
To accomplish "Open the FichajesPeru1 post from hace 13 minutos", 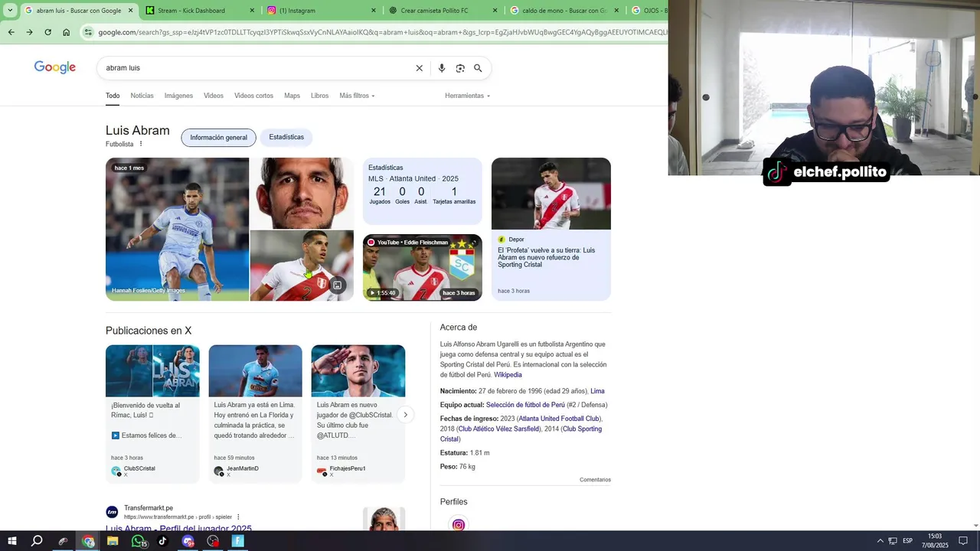I will pyautogui.click(x=358, y=413).
